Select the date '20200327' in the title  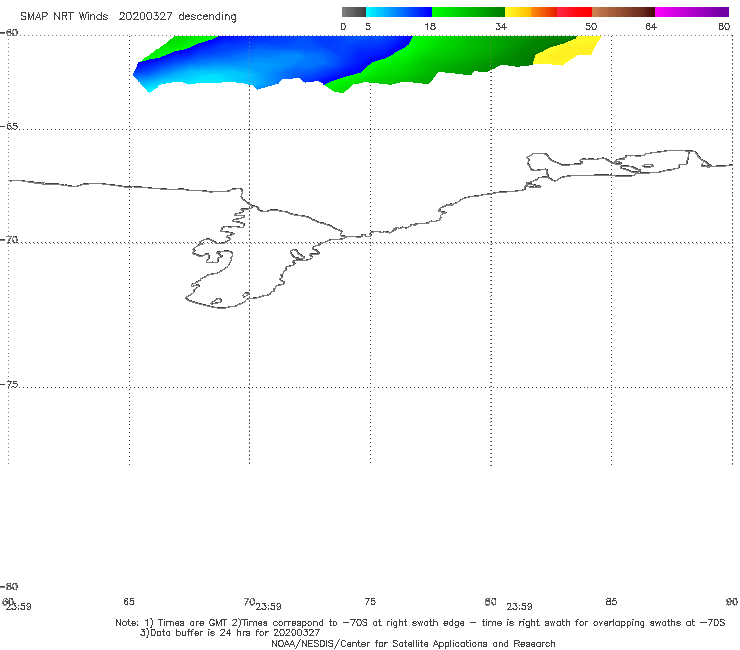click(x=145, y=16)
